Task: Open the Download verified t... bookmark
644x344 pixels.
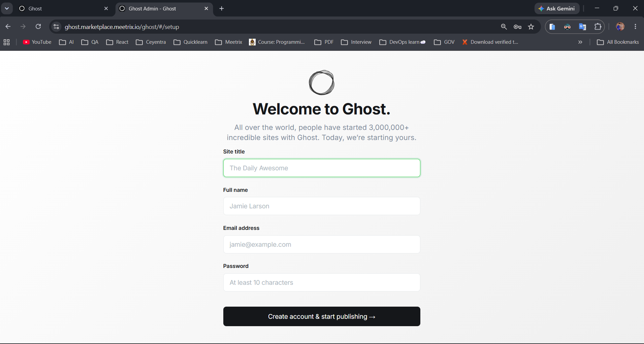Action: pos(490,42)
